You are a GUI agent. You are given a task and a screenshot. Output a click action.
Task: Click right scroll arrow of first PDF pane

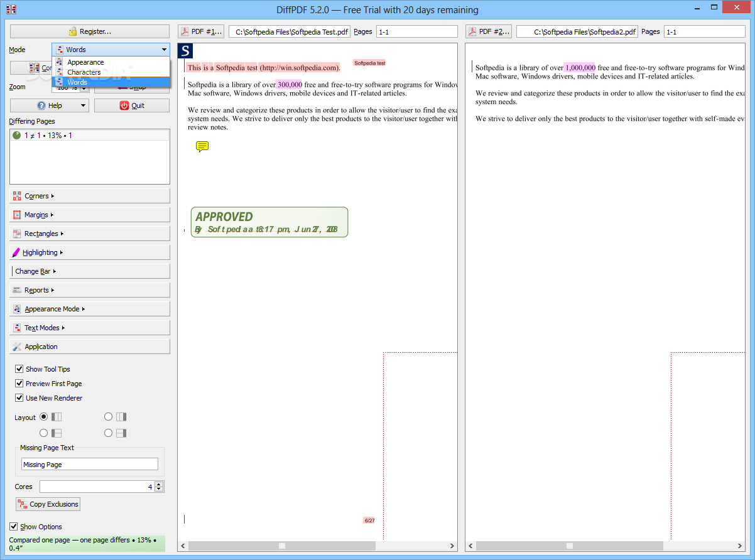(452, 546)
